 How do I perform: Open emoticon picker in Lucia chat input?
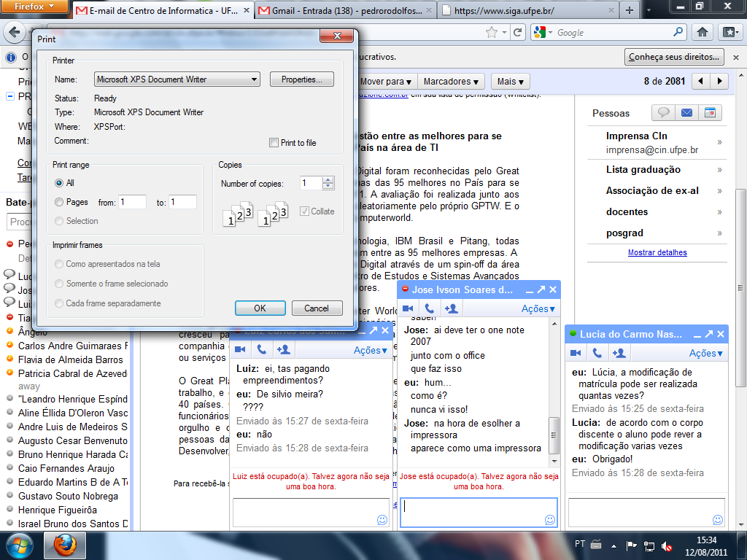718,519
